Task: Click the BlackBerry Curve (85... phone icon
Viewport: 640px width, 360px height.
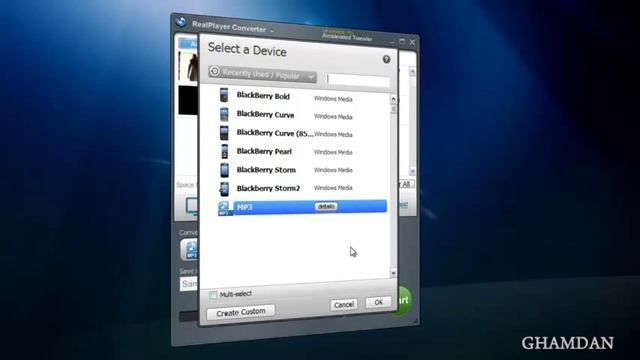Action: coord(224,133)
